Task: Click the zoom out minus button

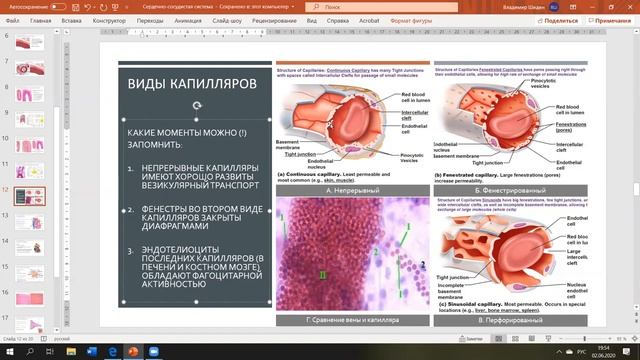Action: tap(561, 339)
